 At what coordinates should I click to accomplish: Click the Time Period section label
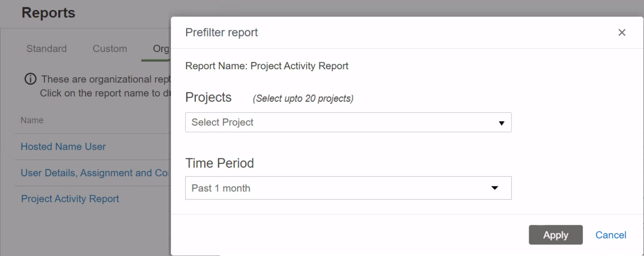tap(220, 163)
